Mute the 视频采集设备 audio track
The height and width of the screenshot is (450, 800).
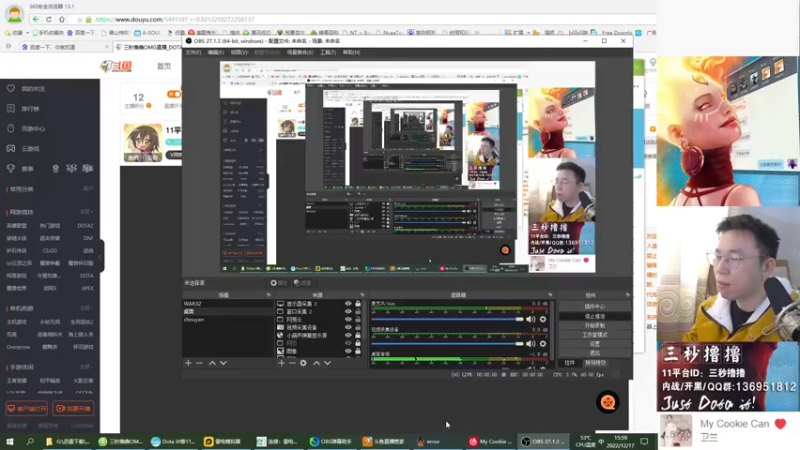531,344
